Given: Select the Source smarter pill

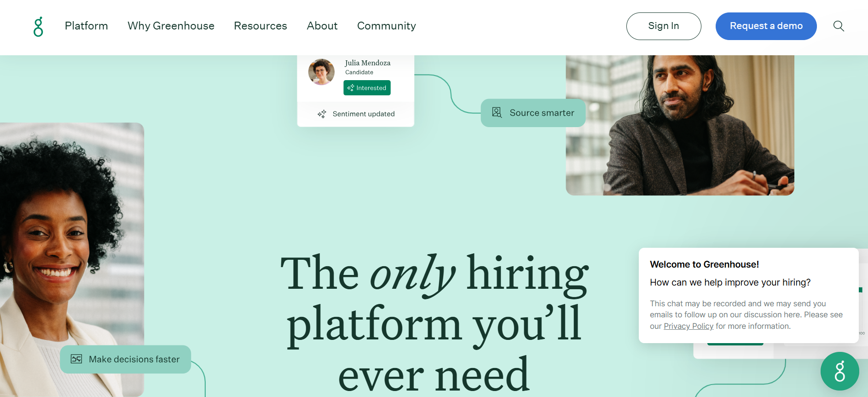Looking at the screenshot, I should pyautogui.click(x=533, y=113).
